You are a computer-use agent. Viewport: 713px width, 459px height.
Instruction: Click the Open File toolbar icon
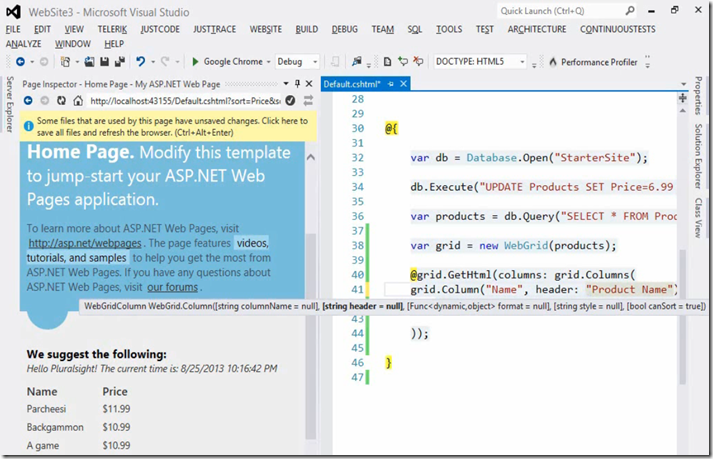coord(90,61)
